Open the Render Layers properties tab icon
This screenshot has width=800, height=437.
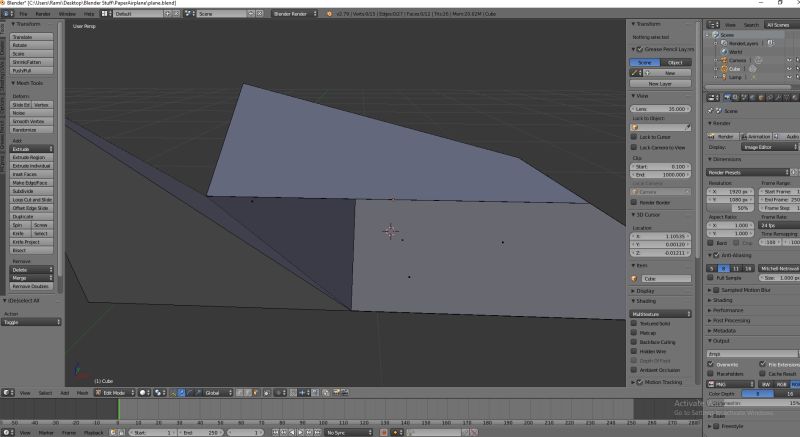coord(735,97)
